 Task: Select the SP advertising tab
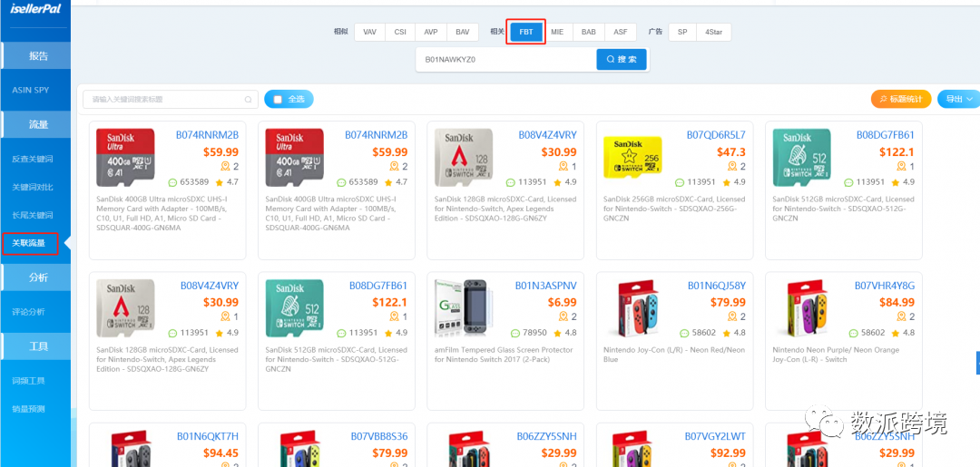682,32
